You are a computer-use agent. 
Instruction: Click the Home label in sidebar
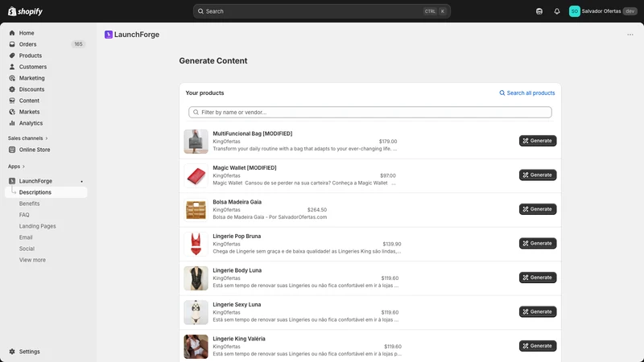point(27,33)
